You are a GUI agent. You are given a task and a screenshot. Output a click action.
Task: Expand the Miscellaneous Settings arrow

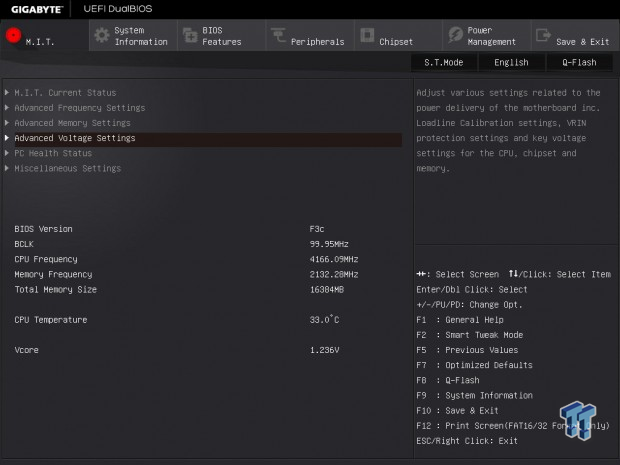(7, 168)
